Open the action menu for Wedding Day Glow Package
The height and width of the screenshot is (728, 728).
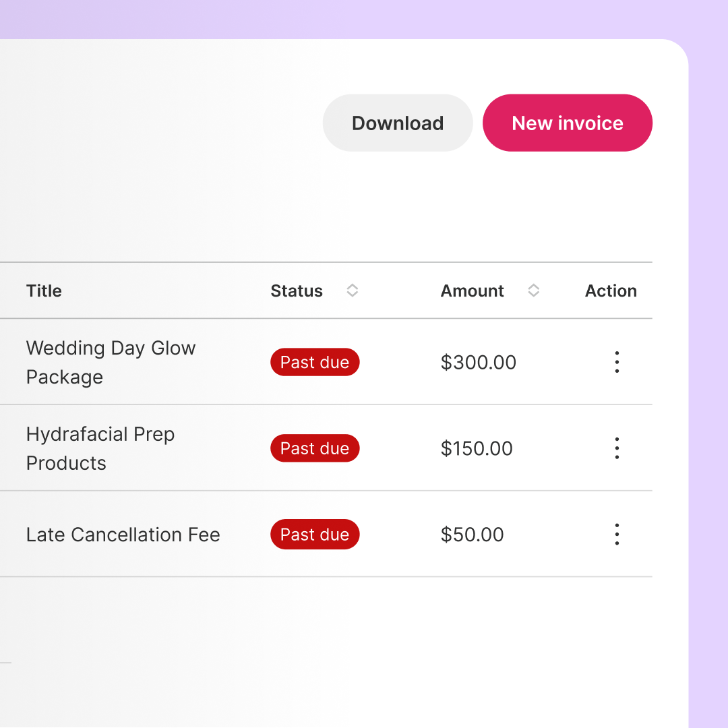coord(617,362)
